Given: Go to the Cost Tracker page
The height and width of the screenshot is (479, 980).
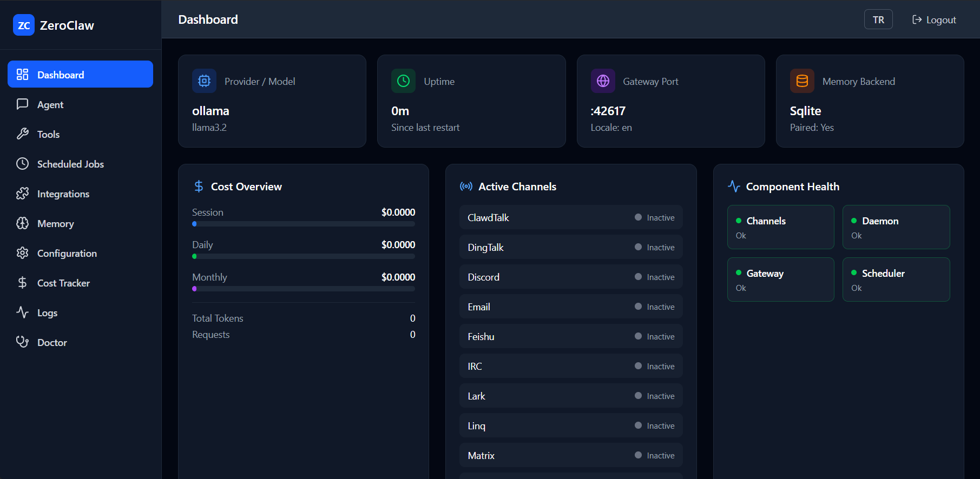Looking at the screenshot, I should click(x=80, y=283).
